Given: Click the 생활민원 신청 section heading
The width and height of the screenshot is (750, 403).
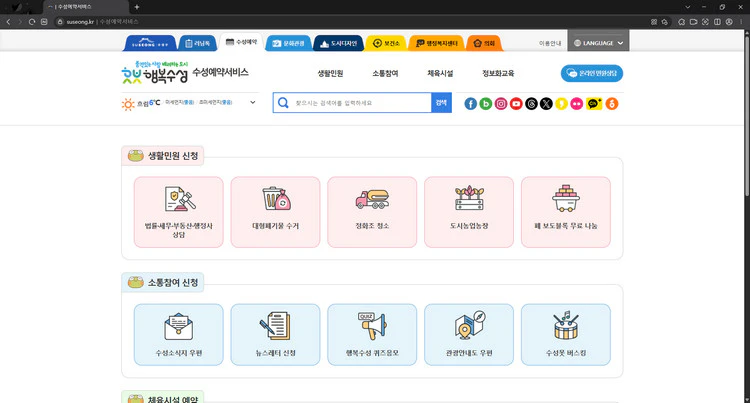Looking at the screenshot, I should pyautogui.click(x=163, y=156).
